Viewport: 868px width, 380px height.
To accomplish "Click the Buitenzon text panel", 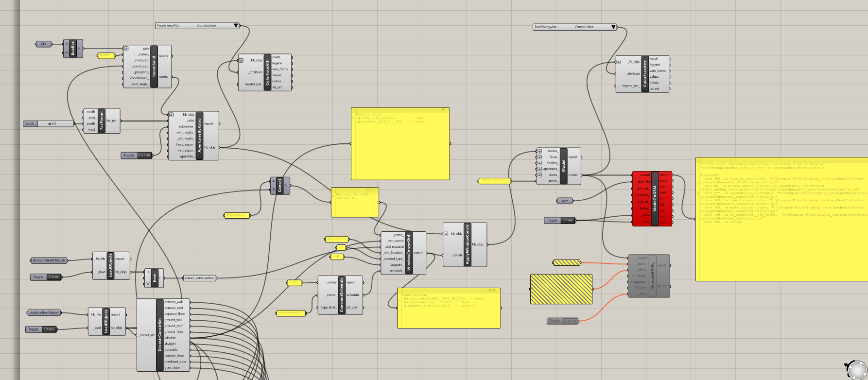I will pyautogui.click(x=237, y=215).
